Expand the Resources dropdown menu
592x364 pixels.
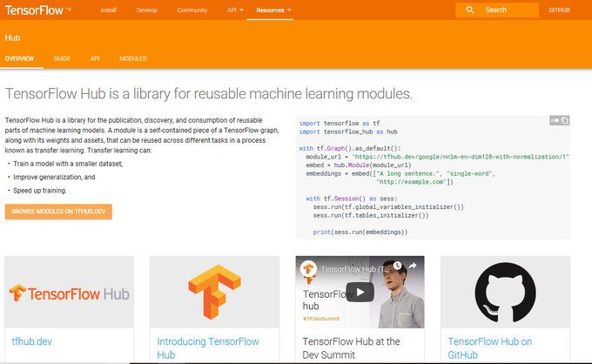[273, 10]
